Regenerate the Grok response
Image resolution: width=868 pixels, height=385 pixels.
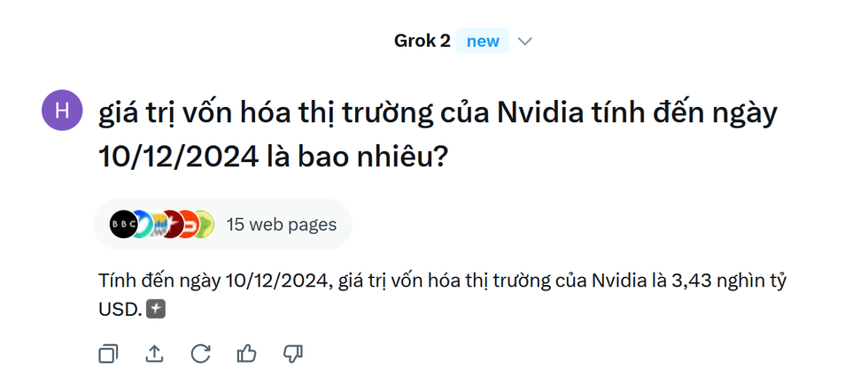coord(200,354)
